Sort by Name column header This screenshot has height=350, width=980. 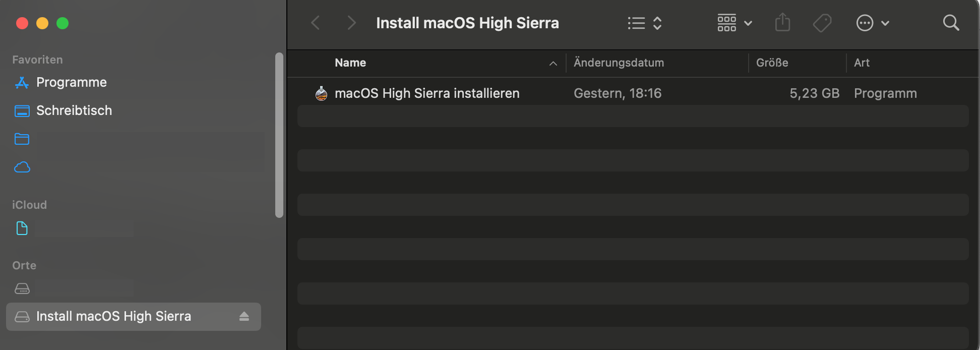pyautogui.click(x=350, y=63)
